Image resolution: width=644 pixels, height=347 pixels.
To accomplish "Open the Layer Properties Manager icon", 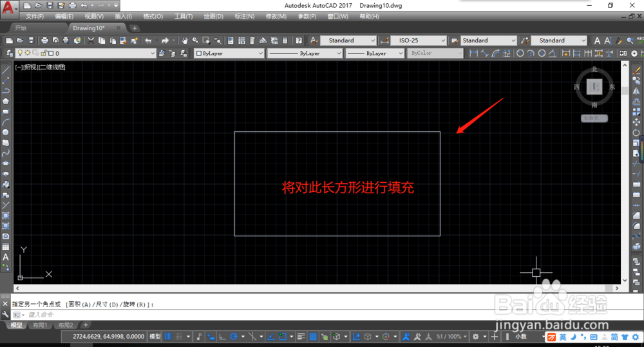I will (9, 53).
